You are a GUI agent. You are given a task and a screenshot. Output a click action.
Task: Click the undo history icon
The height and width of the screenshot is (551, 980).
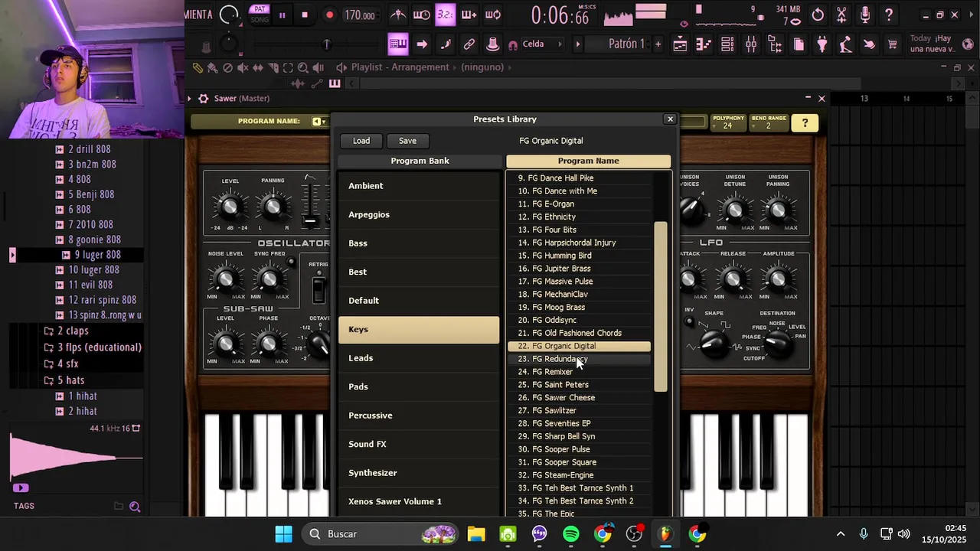pyautogui.click(x=818, y=15)
